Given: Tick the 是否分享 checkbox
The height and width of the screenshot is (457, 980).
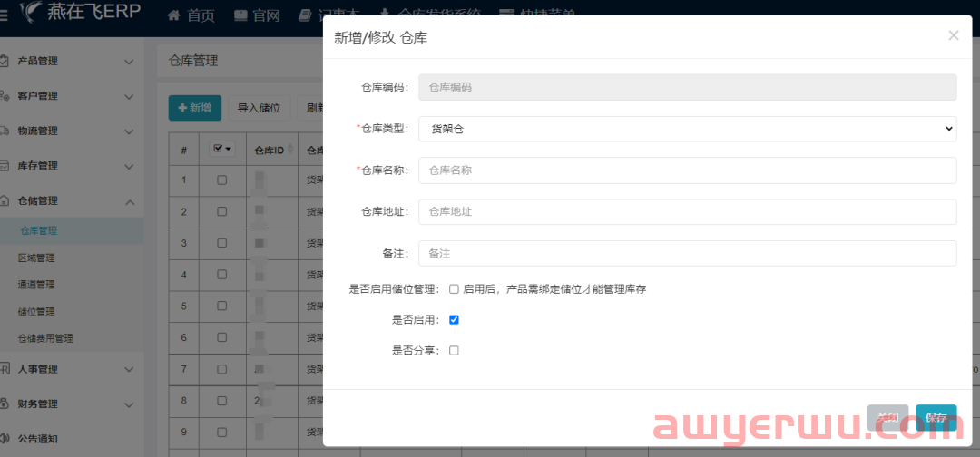Looking at the screenshot, I should tap(454, 350).
